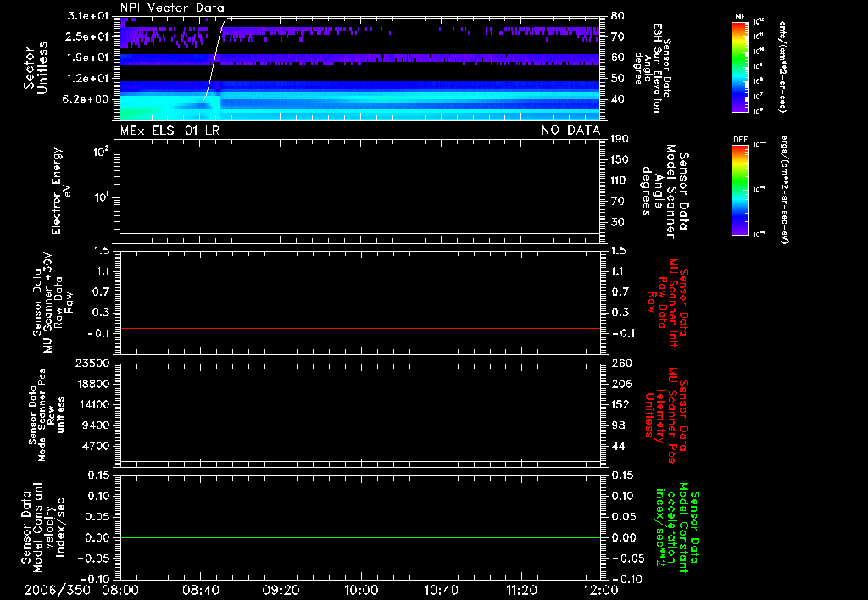Select the 09:20 time tick label
This screenshot has height=600, width=868.
281,590
